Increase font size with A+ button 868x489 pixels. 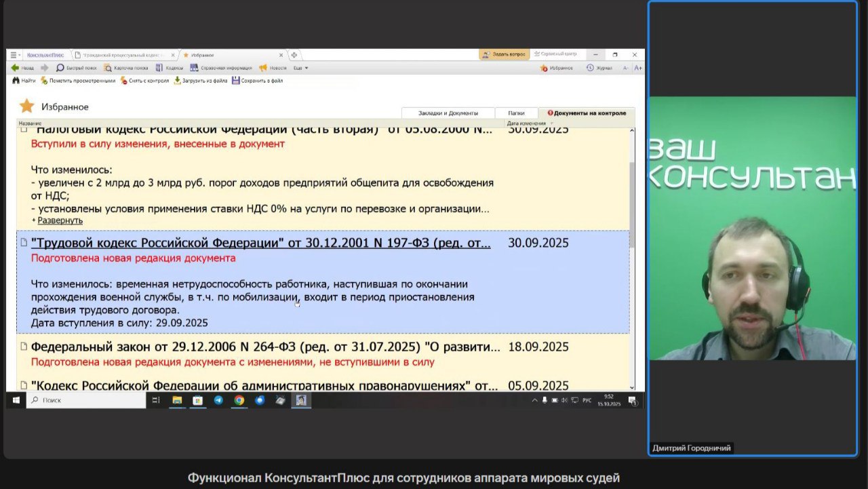(x=637, y=68)
